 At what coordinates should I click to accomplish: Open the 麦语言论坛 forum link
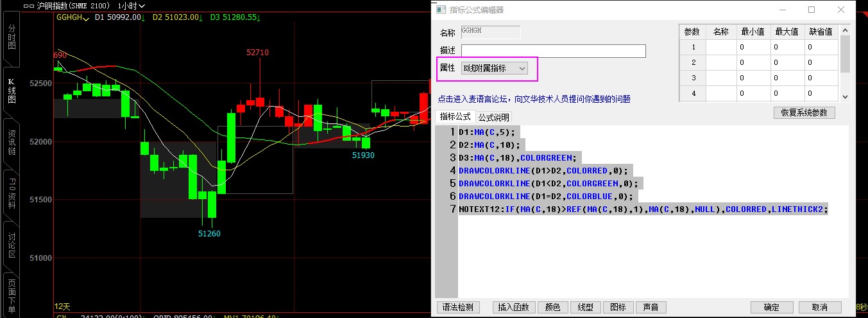pyautogui.click(x=534, y=99)
